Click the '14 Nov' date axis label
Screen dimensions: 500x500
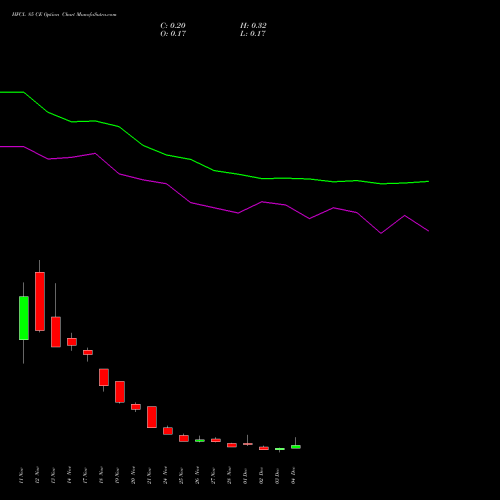click(x=69, y=476)
